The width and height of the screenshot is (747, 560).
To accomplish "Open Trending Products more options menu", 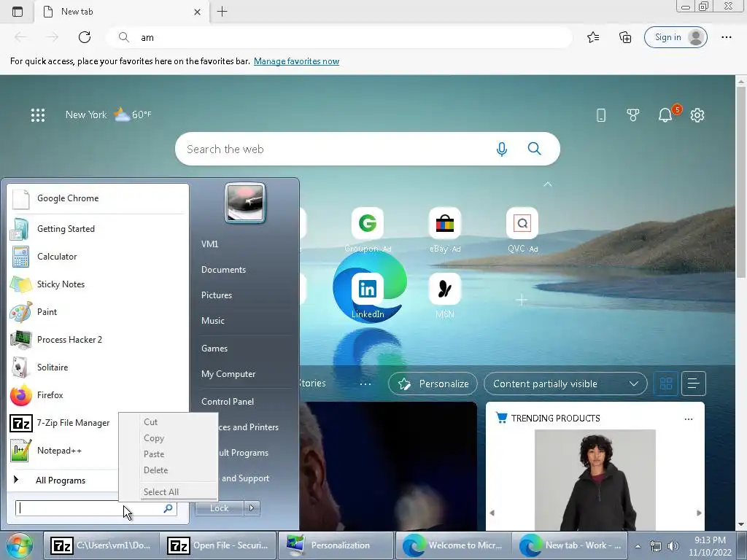I will coord(689,419).
